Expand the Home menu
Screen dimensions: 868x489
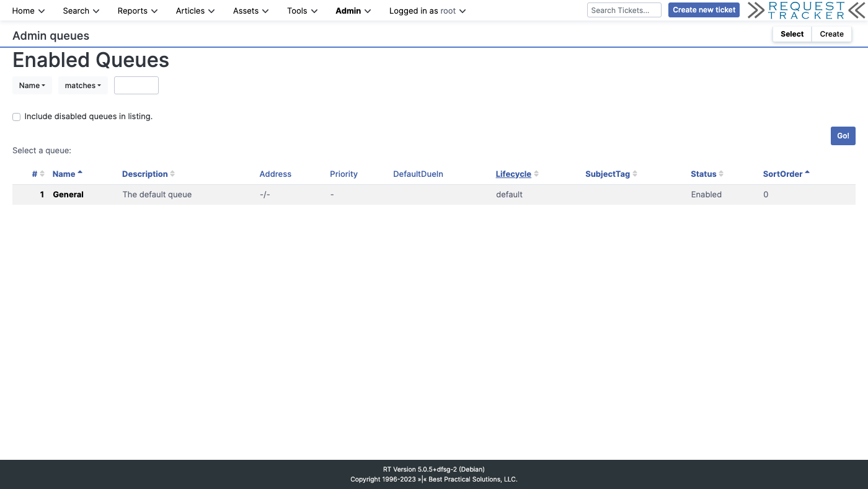pyautogui.click(x=29, y=11)
